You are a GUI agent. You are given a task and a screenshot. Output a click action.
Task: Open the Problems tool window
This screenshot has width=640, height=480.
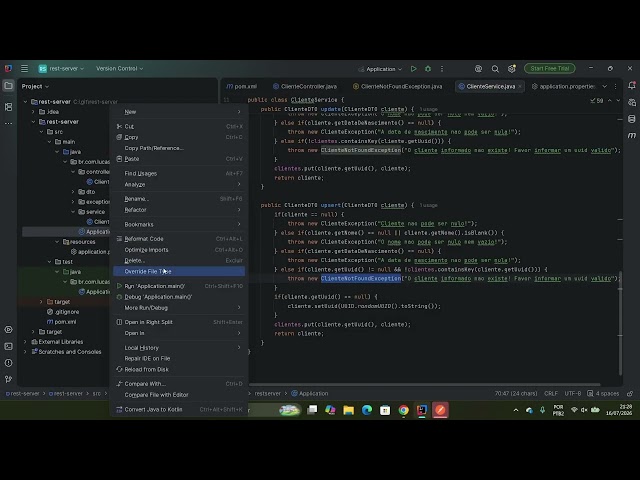coord(8,363)
